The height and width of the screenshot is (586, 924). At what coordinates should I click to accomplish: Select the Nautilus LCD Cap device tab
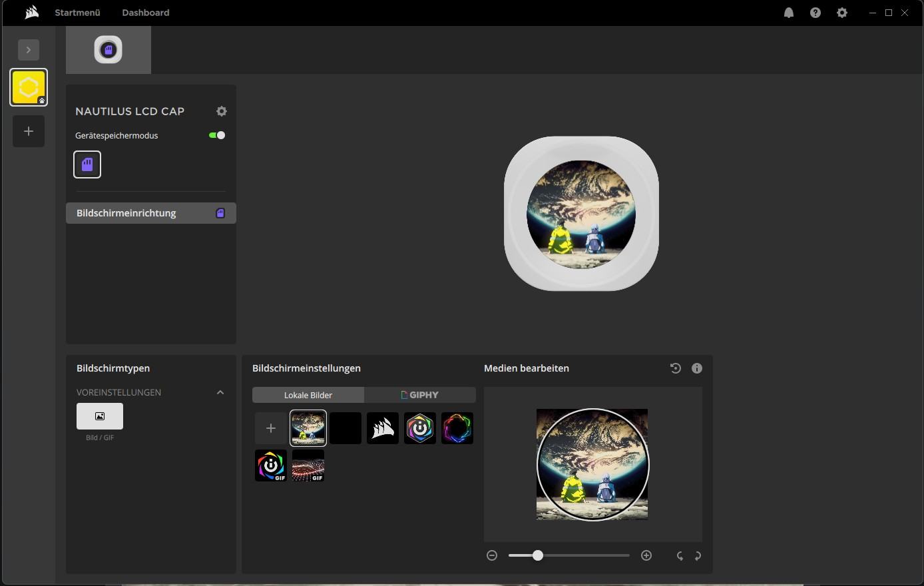pyautogui.click(x=109, y=50)
